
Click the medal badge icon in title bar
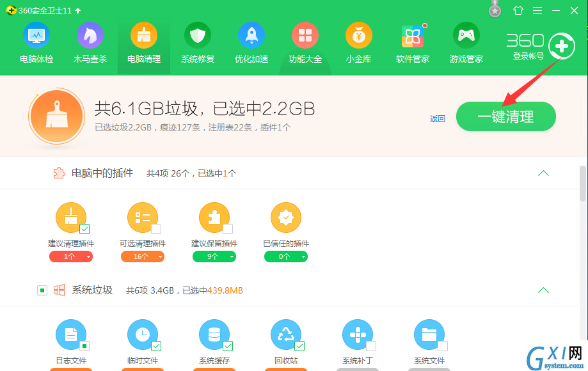[x=495, y=10]
